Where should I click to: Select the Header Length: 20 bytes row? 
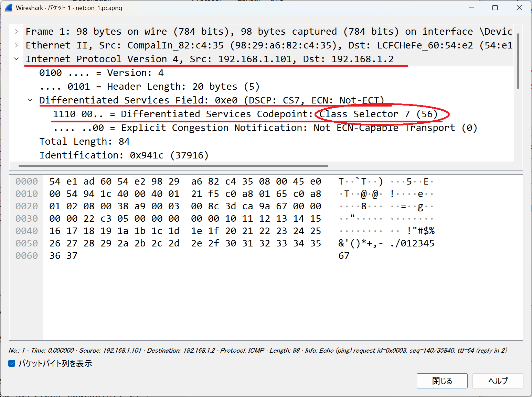pos(149,87)
